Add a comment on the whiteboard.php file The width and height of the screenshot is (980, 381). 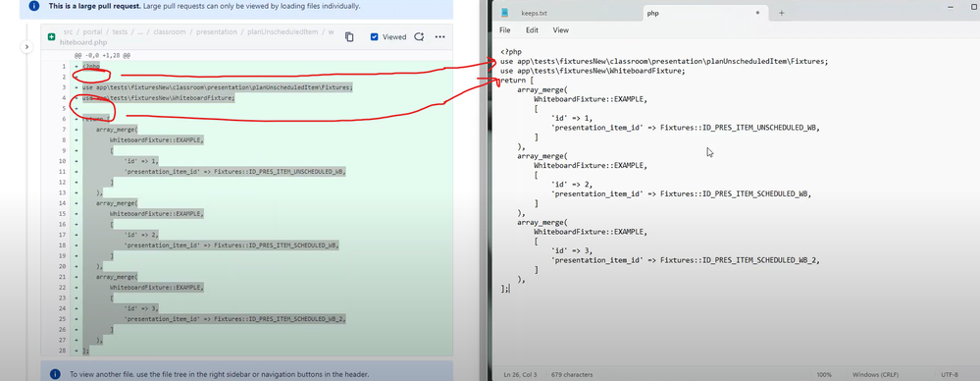[420, 37]
